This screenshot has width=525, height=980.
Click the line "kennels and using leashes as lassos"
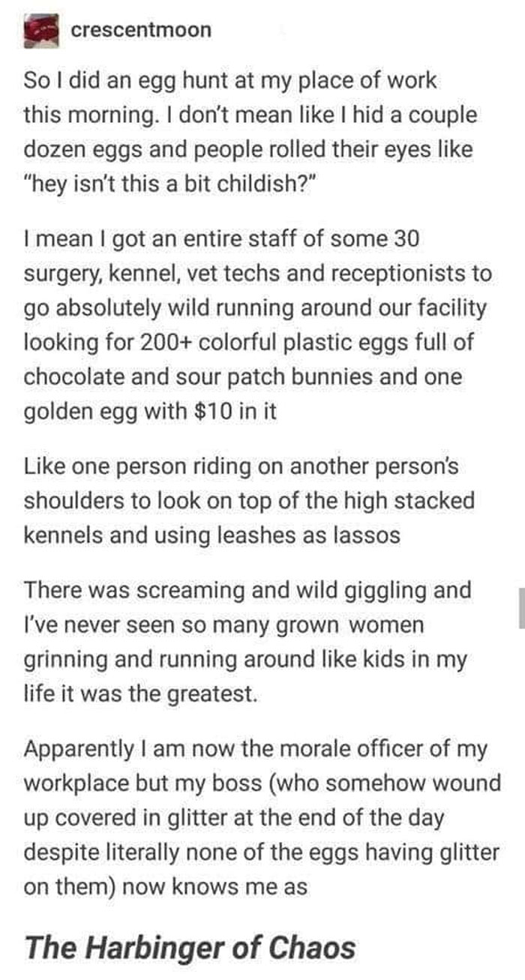(210, 535)
